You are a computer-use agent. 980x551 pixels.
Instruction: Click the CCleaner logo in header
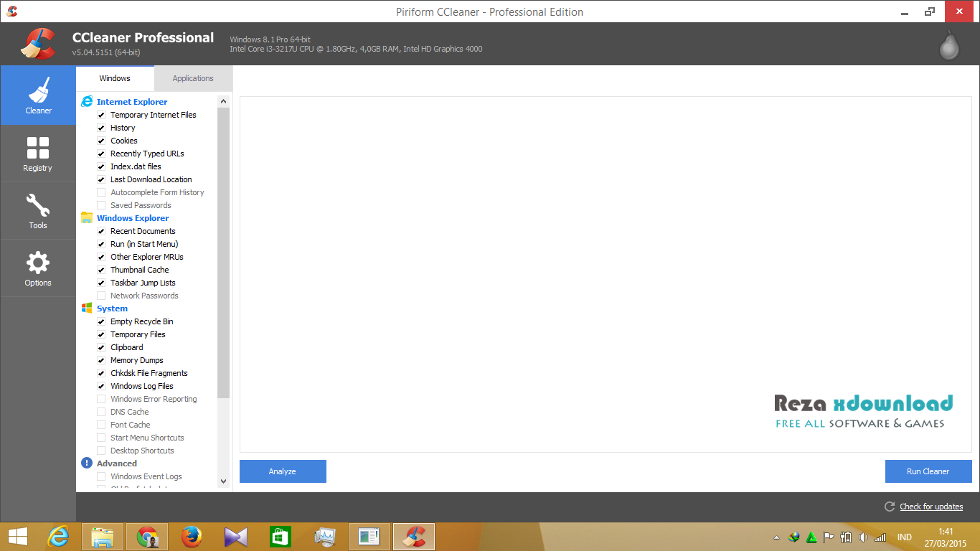tap(38, 43)
